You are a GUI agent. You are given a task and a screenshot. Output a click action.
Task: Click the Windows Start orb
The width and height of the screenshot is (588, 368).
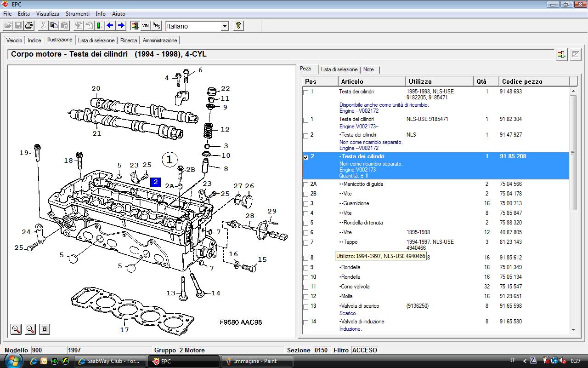click(x=12, y=361)
